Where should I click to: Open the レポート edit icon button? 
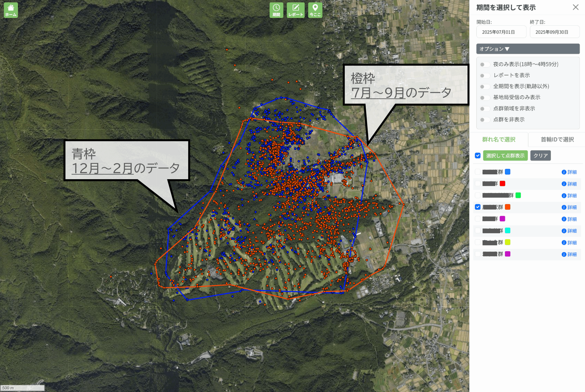point(296,10)
